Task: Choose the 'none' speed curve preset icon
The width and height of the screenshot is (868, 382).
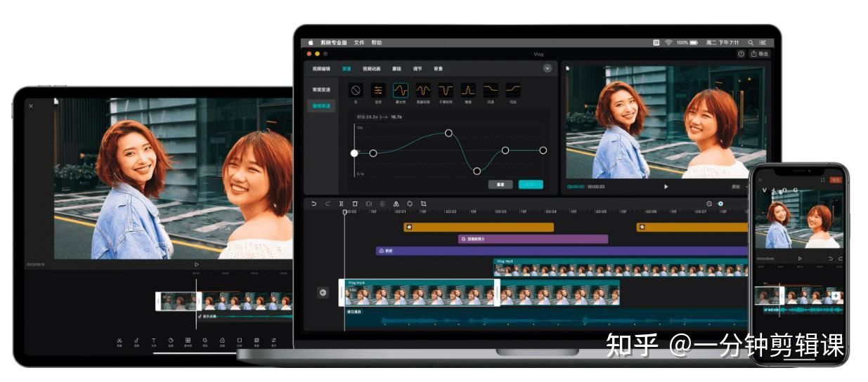Action: coord(356,90)
